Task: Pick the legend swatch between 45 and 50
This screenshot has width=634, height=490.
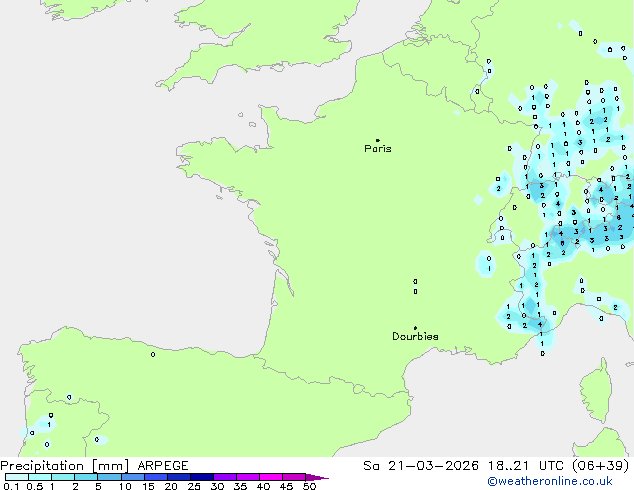Action: [x=296, y=477]
